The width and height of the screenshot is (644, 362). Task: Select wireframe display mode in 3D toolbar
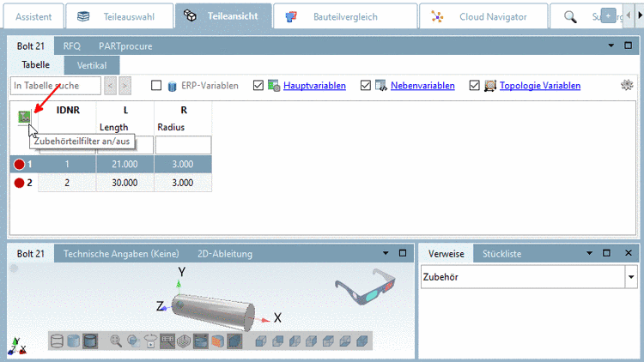pyautogui.click(x=57, y=341)
